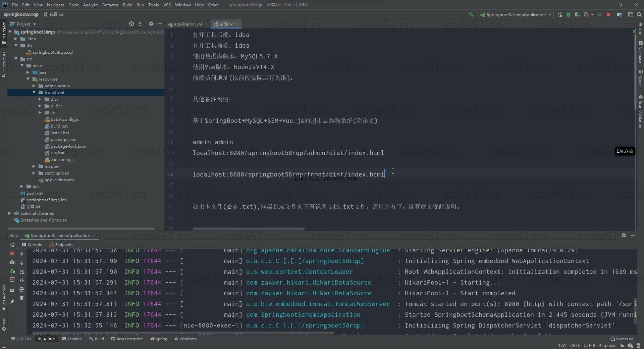
Task: Click the Scroll Up arrow in the console toolbar
Action: click(x=22, y=254)
